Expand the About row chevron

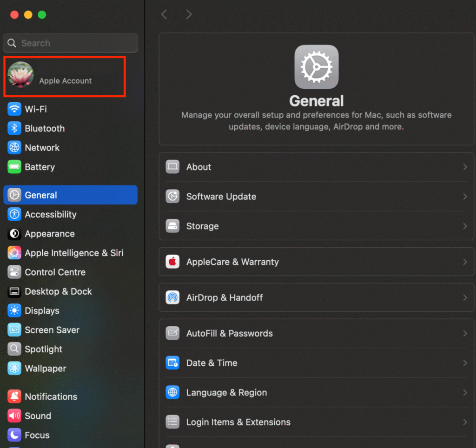tap(465, 167)
